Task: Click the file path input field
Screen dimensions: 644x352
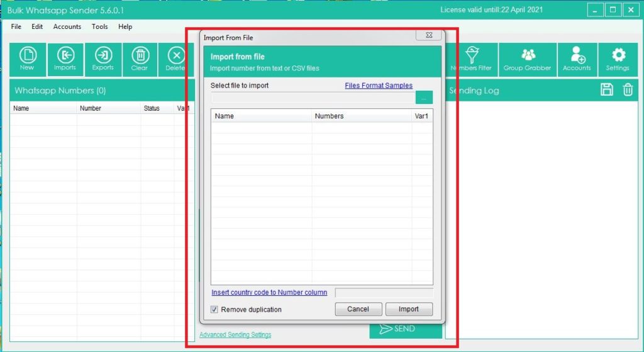Action: [313, 98]
